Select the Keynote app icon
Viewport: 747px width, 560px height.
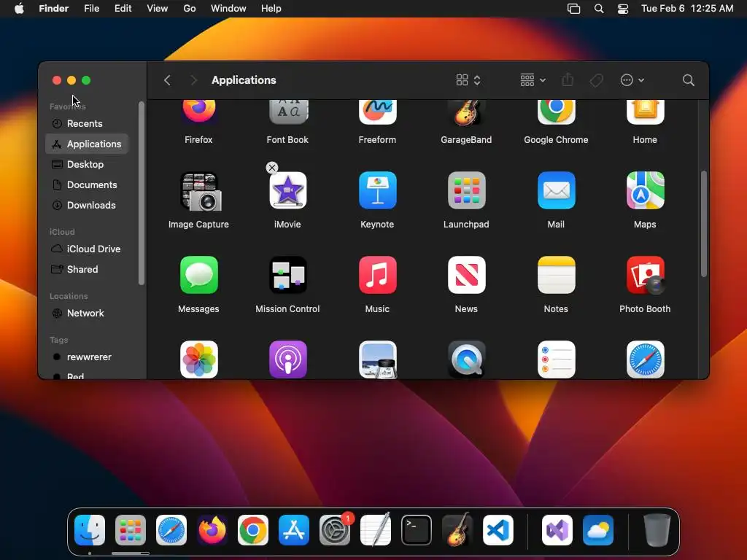377,191
